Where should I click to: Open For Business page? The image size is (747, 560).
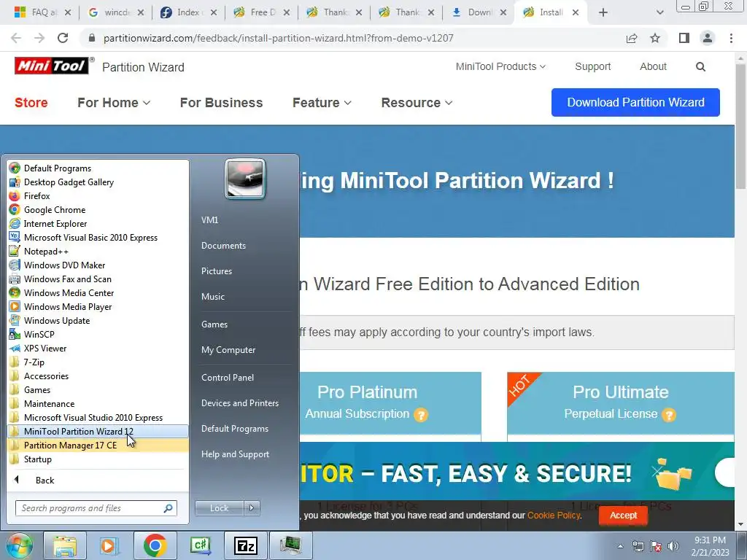click(221, 102)
